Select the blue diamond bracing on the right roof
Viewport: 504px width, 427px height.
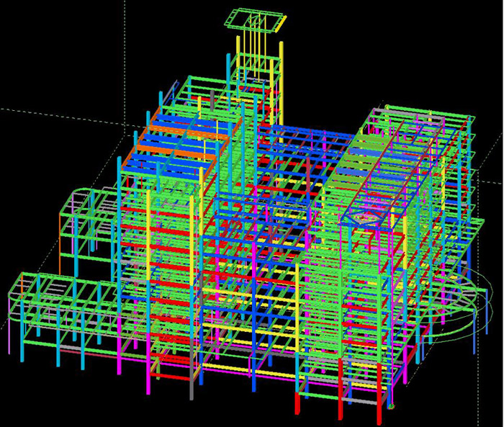[x=362, y=219]
